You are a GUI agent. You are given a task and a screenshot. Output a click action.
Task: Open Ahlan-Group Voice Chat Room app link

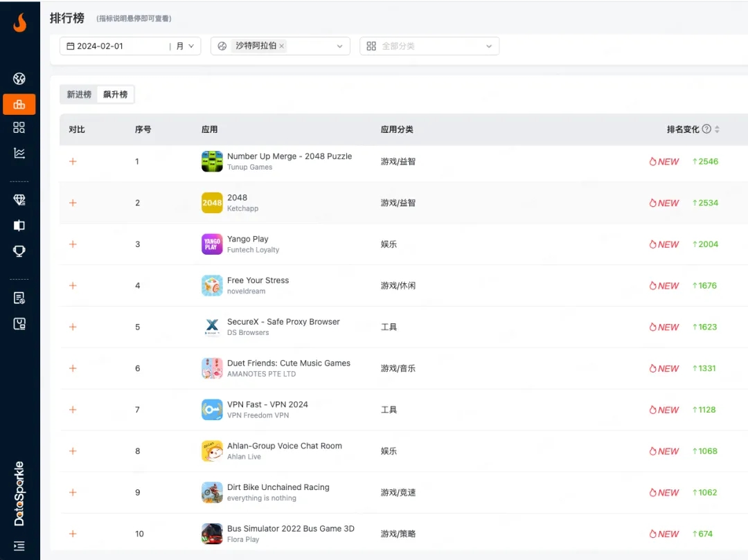[x=284, y=446]
